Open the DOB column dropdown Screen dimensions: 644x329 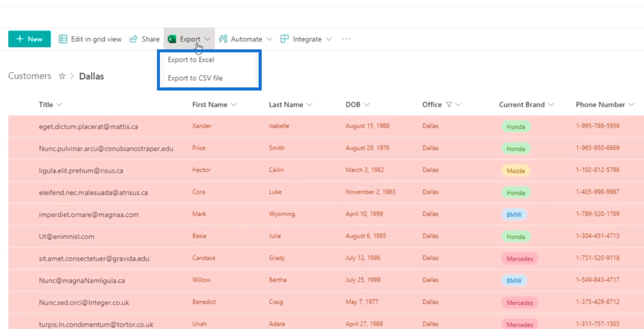[x=367, y=104]
